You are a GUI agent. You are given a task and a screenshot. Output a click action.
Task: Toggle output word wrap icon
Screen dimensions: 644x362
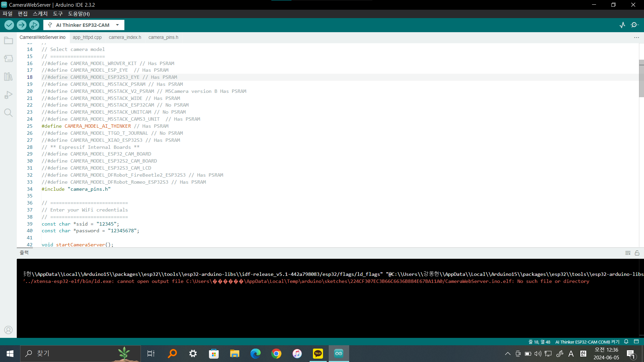click(628, 253)
